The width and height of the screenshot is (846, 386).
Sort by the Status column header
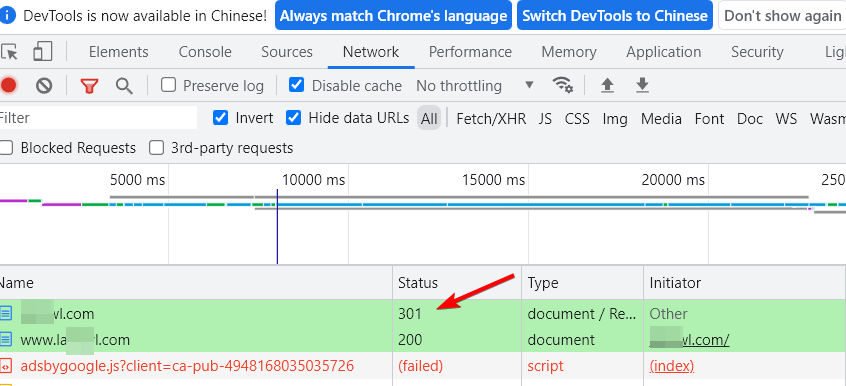(457, 282)
